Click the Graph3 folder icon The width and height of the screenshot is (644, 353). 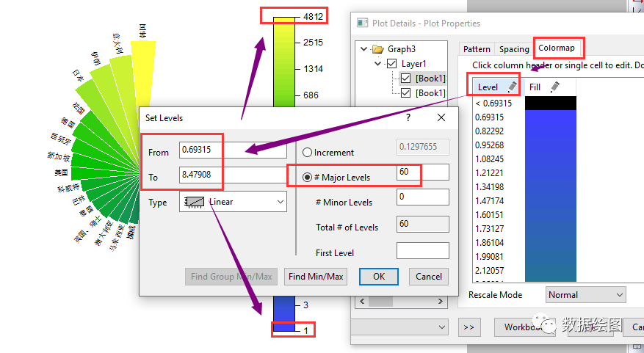pyautogui.click(x=378, y=49)
